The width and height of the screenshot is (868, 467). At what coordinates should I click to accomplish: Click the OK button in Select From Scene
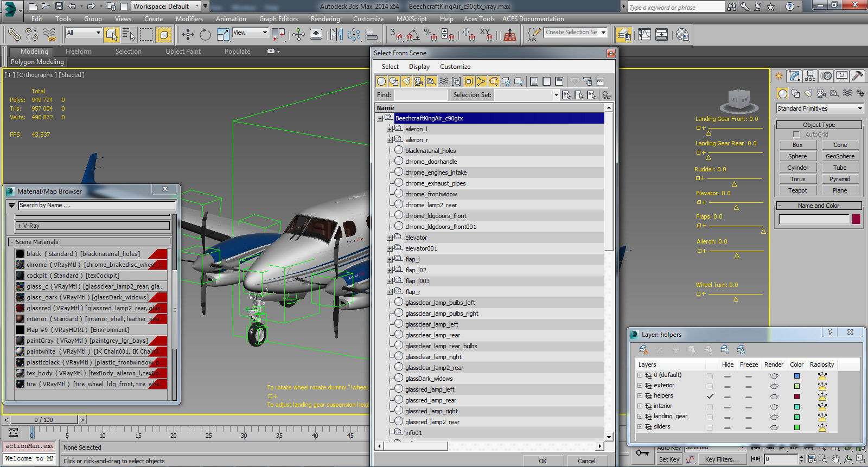(543, 461)
